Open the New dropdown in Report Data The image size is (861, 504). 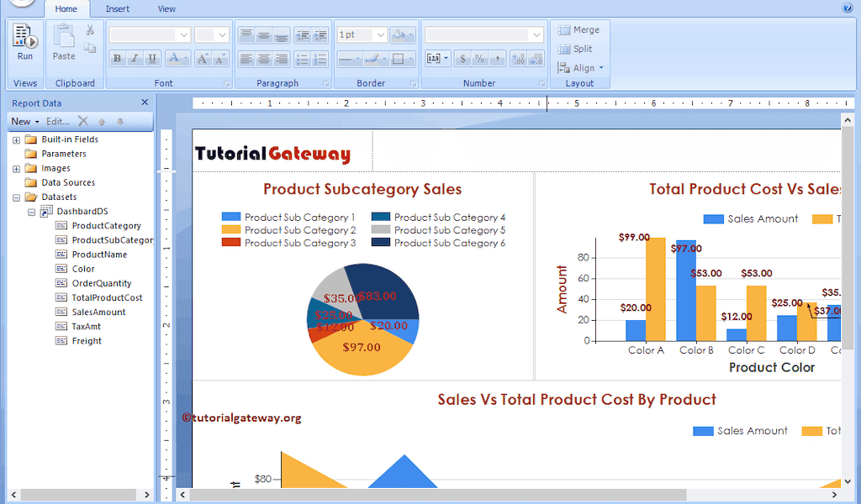tap(24, 121)
